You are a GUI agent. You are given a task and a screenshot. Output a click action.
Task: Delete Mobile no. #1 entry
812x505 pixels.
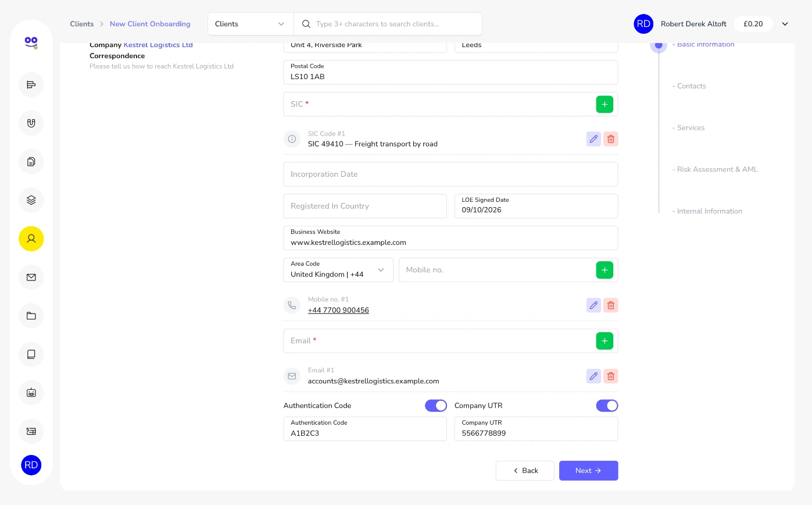(611, 305)
